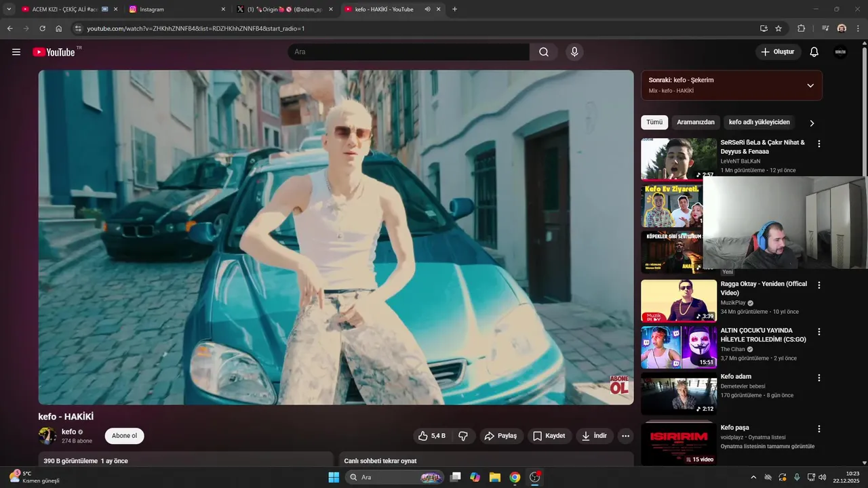Go to YouTube home via the logo
This screenshot has width=868, height=488.
coord(54,52)
